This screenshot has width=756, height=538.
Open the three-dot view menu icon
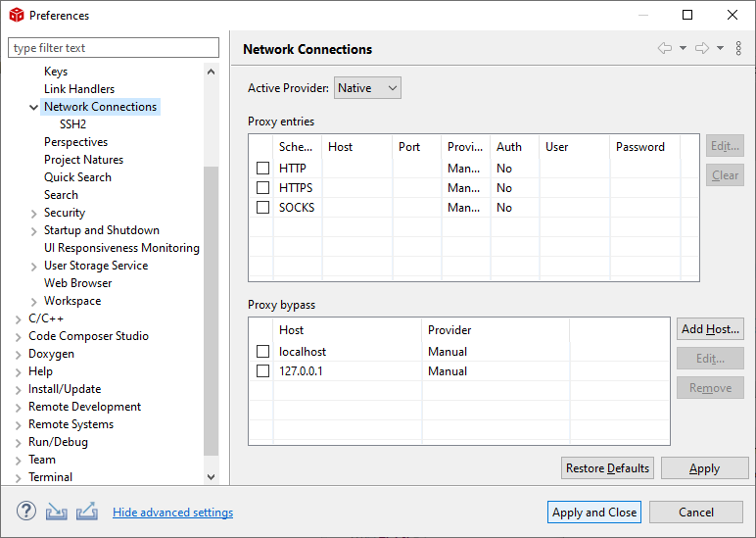click(738, 49)
